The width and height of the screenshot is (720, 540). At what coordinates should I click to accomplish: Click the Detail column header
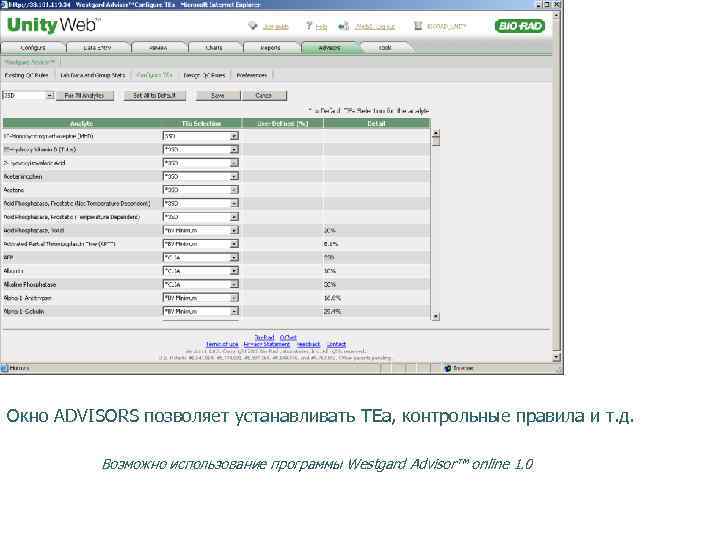pos(377,124)
